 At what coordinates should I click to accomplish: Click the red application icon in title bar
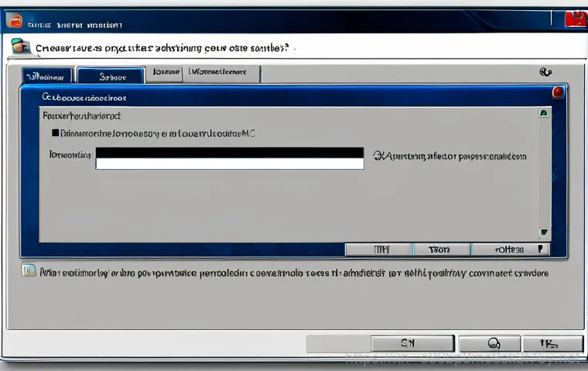pos(14,21)
